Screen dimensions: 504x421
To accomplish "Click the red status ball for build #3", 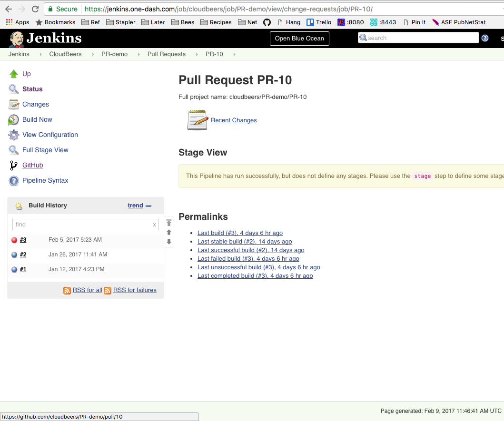I will point(14,240).
